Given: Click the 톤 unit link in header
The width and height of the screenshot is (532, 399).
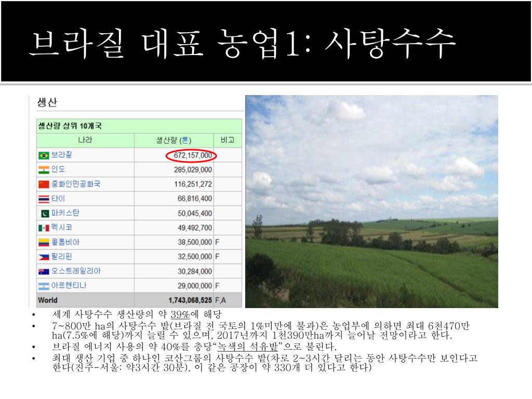Looking at the screenshot, I should point(185,140).
